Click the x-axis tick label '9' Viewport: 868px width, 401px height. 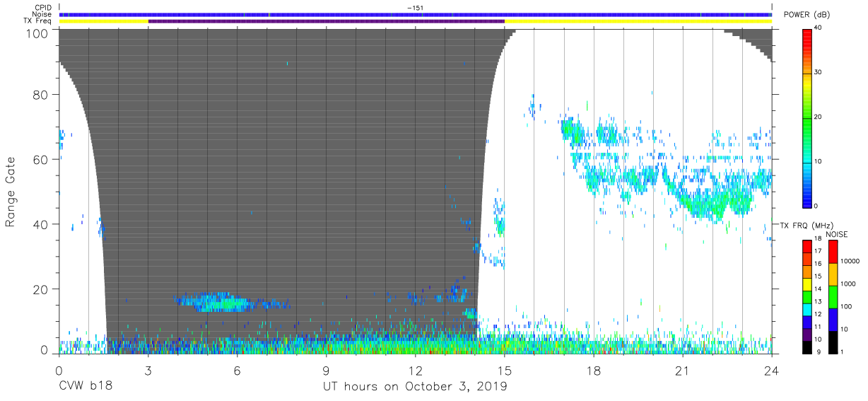pos(326,371)
